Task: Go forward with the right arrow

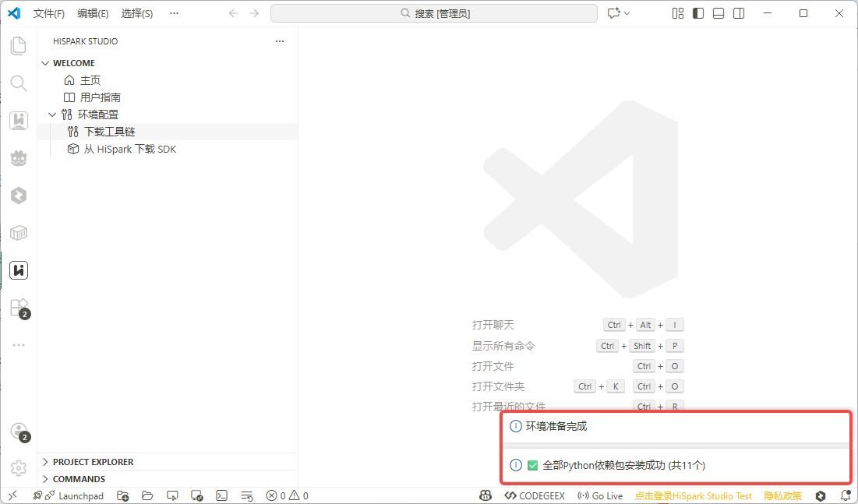Action: click(x=254, y=13)
